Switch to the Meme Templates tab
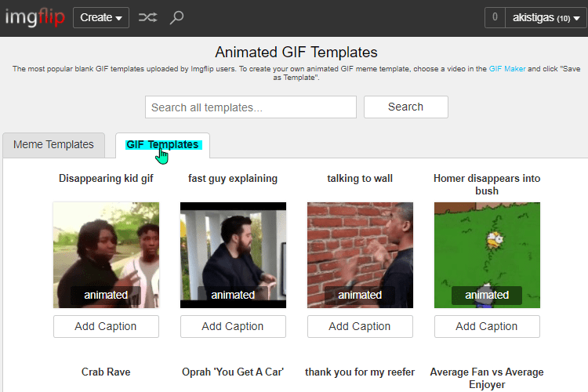 (53, 145)
